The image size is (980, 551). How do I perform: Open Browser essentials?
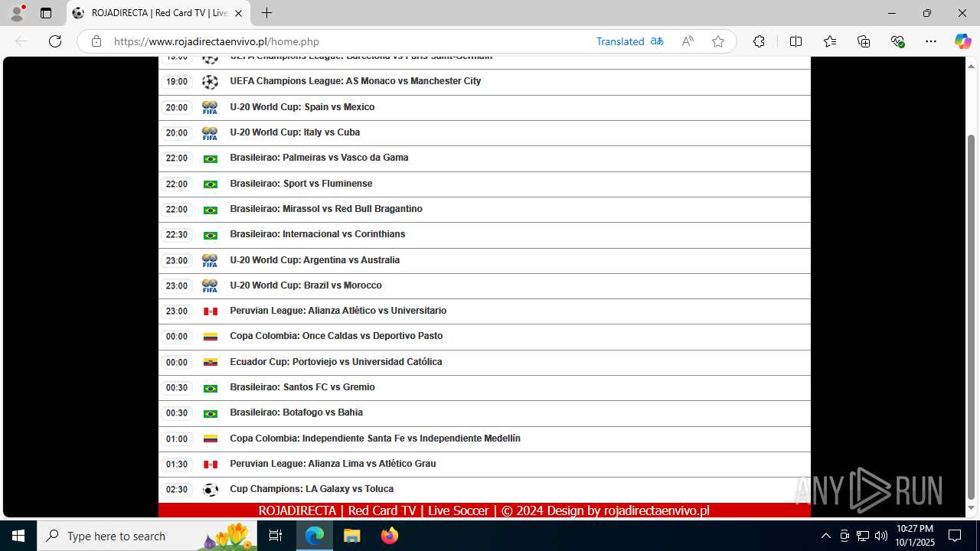897,41
